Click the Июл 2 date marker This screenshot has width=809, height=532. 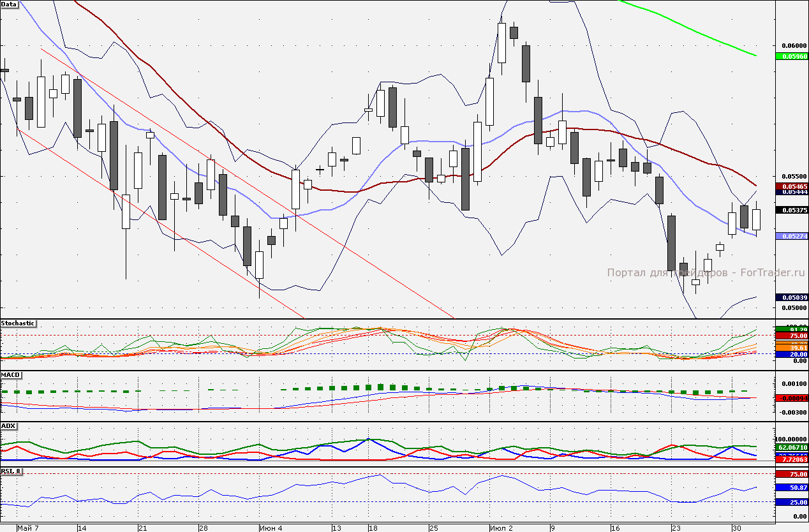point(501,528)
